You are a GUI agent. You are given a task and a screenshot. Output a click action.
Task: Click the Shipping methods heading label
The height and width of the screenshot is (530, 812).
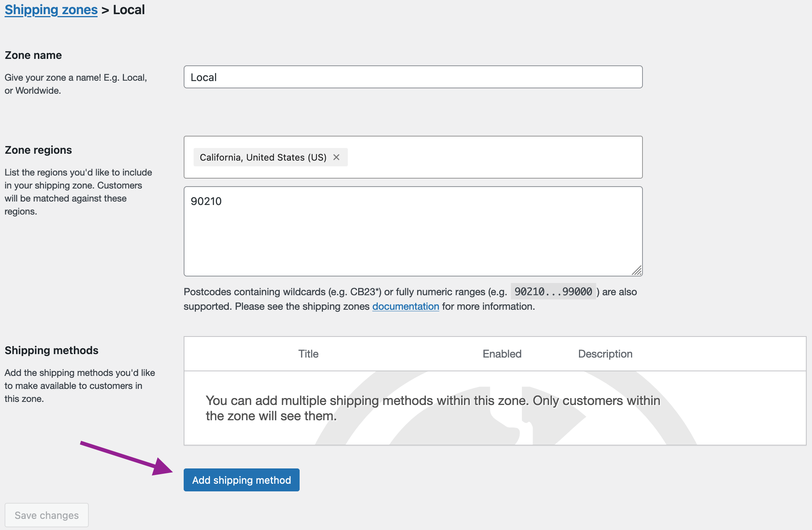tap(52, 350)
